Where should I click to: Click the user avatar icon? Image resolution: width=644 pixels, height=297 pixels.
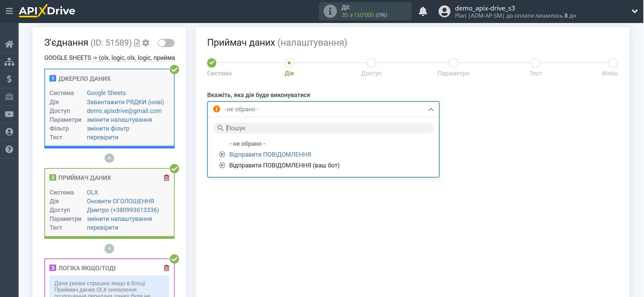tap(444, 11)
